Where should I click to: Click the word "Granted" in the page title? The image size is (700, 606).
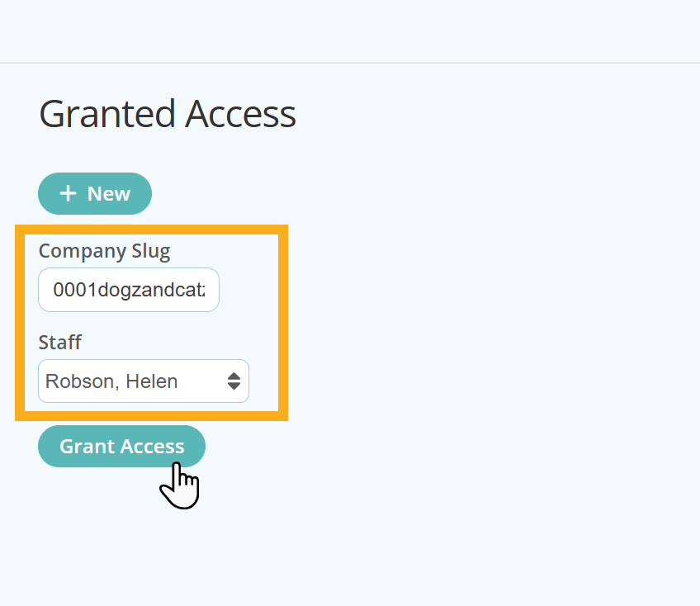[x=106, y=114]
